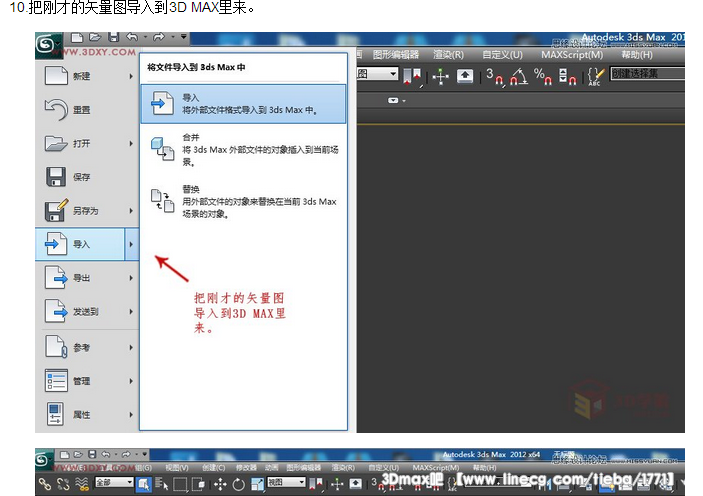Screen dimensions: 703x496
Task: Click Use Pivot Point Center icon in upper toolbar
Action: (x=412, y=76)
